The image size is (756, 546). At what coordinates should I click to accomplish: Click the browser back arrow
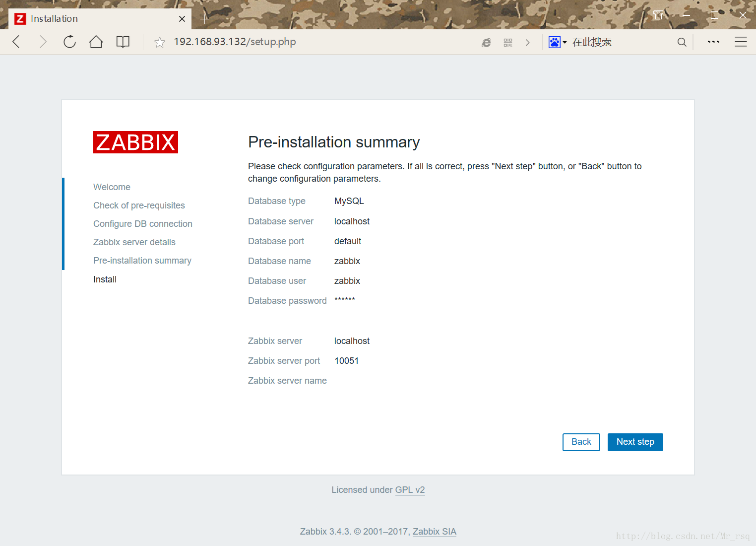point(16,42)
